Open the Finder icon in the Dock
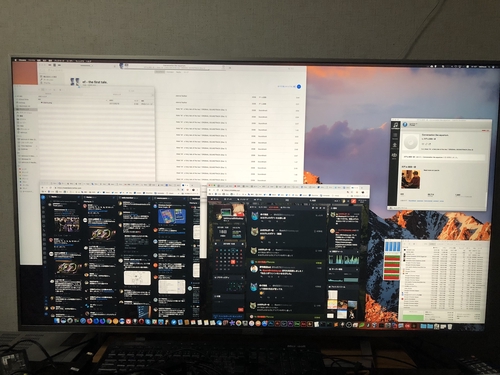 click(57, 321)
